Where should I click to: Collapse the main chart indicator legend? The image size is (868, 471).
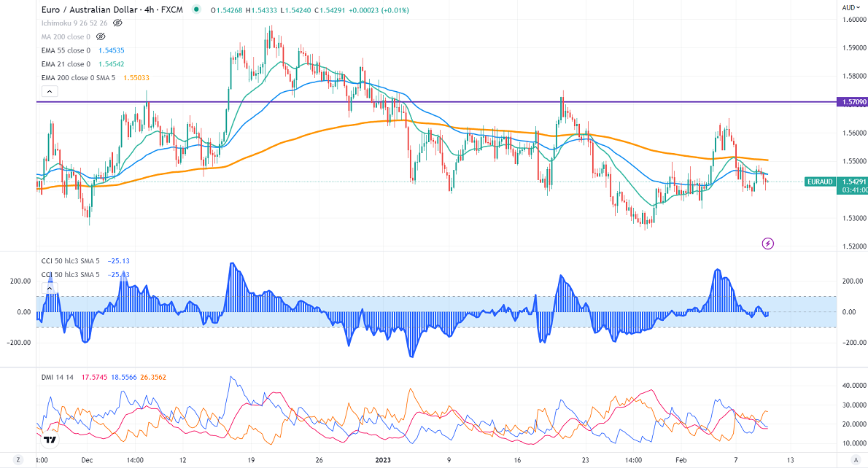coord(50,91)
